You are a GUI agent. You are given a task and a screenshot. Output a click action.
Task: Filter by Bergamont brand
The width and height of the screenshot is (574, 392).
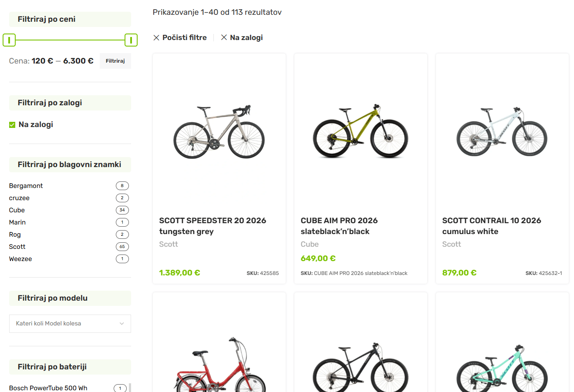point(26,186)
